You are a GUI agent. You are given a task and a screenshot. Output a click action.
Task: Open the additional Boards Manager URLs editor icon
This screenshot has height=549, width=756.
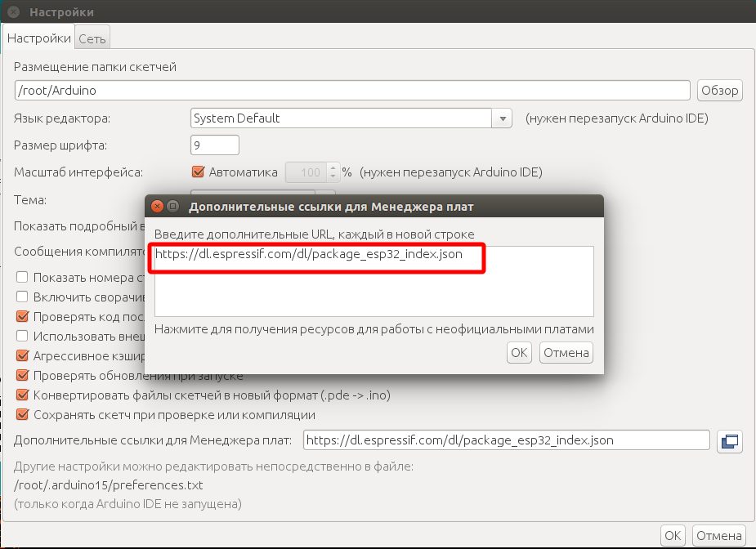tap(728, 441)
